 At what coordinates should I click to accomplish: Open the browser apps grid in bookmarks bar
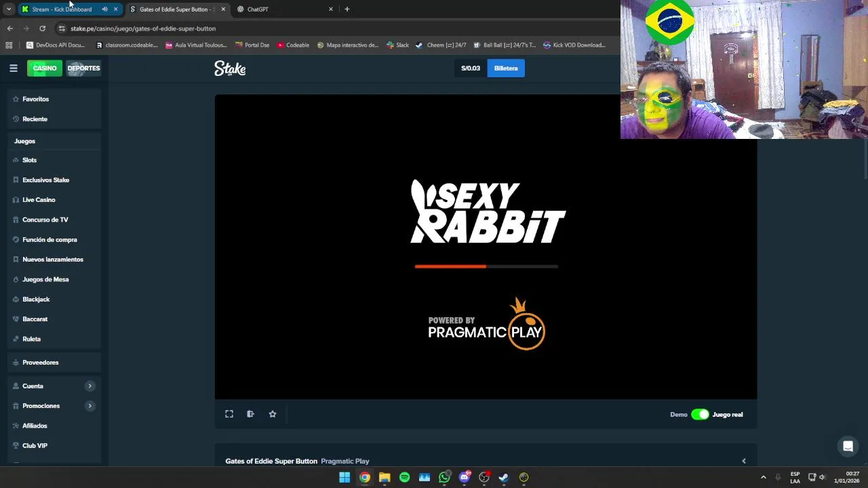click(9, 45)
